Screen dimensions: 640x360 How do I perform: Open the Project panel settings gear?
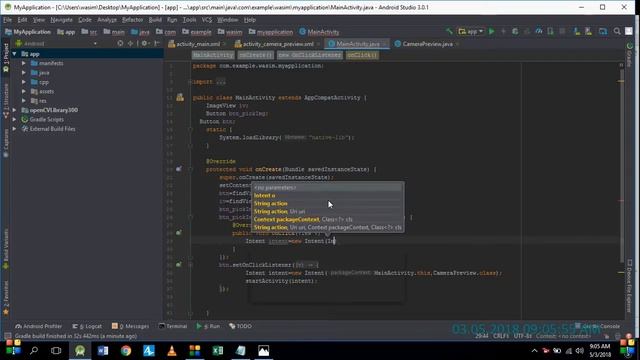tap(144, 43)
